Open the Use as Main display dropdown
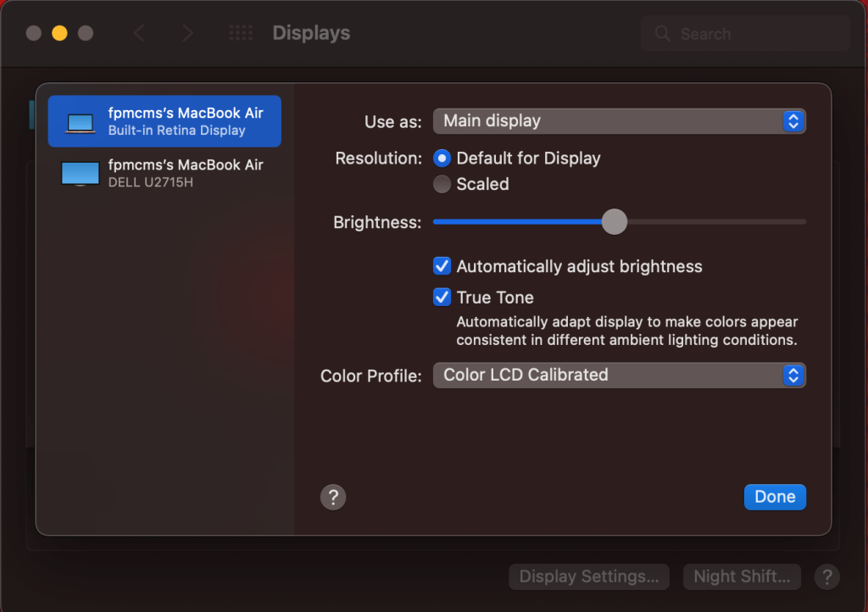Viewport: 868px width, 612px height. tap(619, 121)
